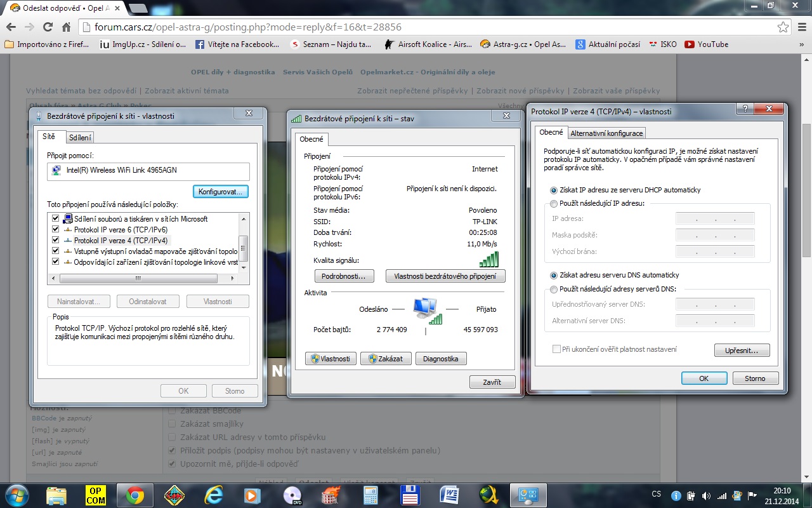Click the volume icon in system tray
The image size is (812, 508).
706,495
